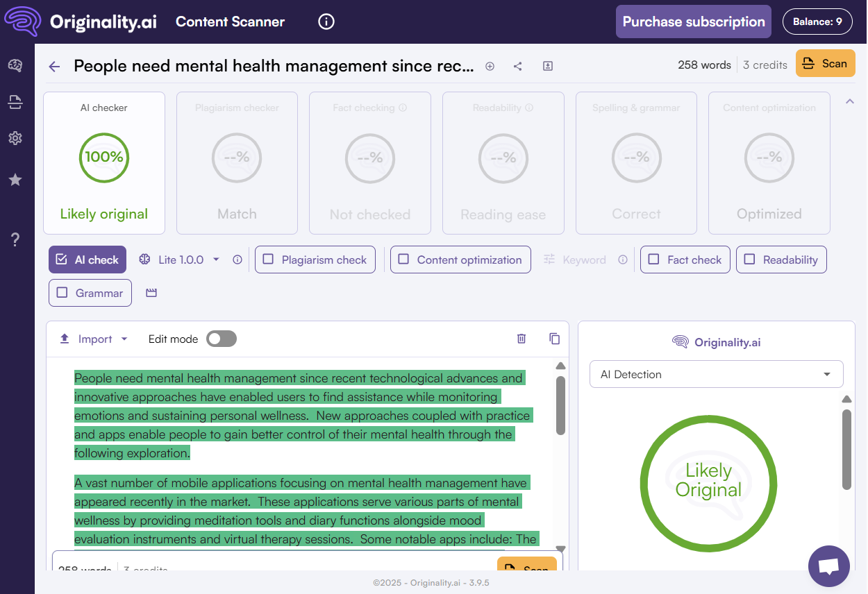Screen dimensions: 868x594
Task: Click the results panel scrollbar up arrow
Action: click(846, 399)
